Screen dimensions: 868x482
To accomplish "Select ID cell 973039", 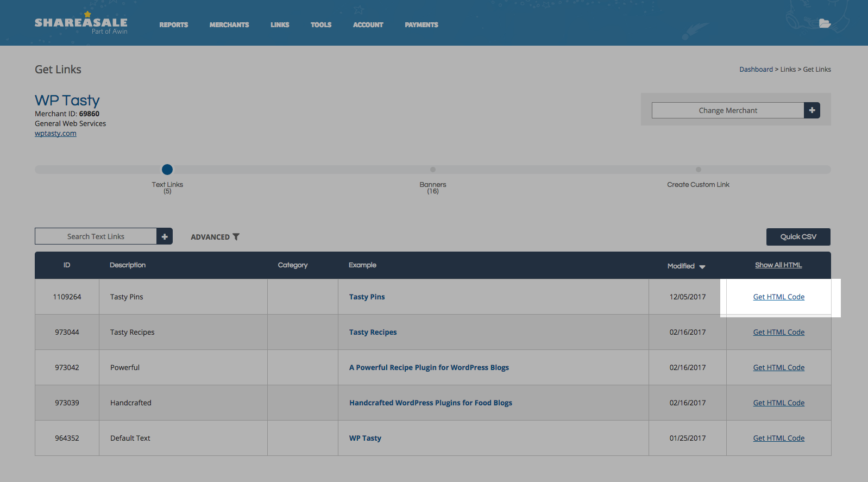I will (67, 403).
